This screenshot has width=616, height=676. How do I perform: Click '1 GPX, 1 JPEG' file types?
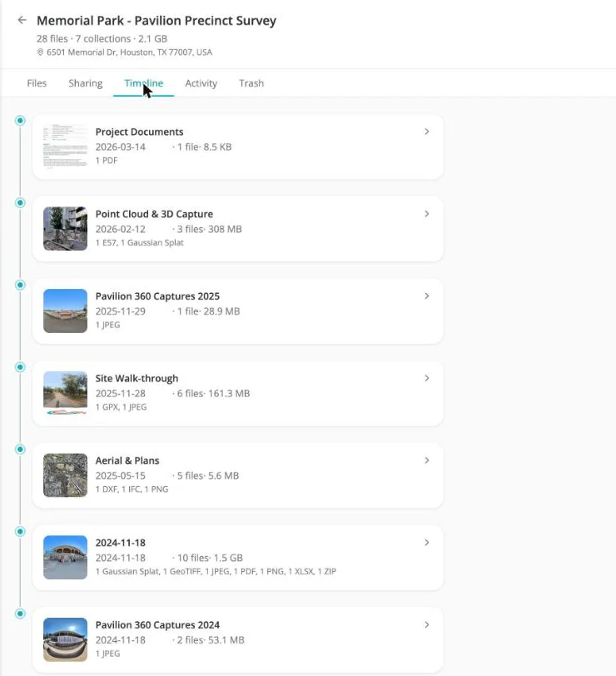[x=122, y=407]
